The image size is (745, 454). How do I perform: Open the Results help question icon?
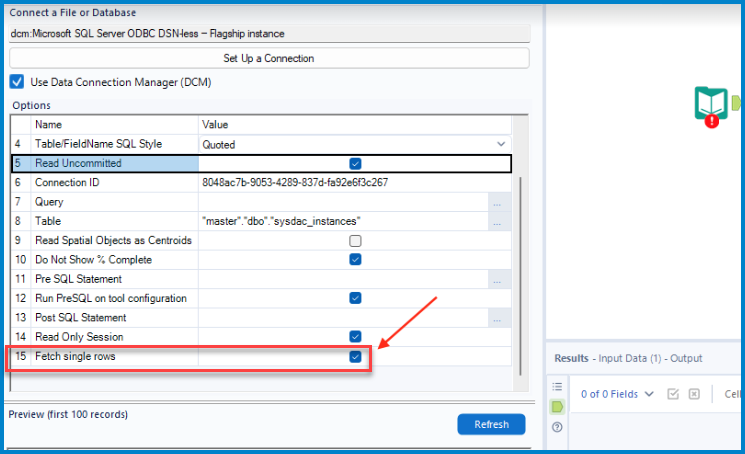(x=557, y=427)
